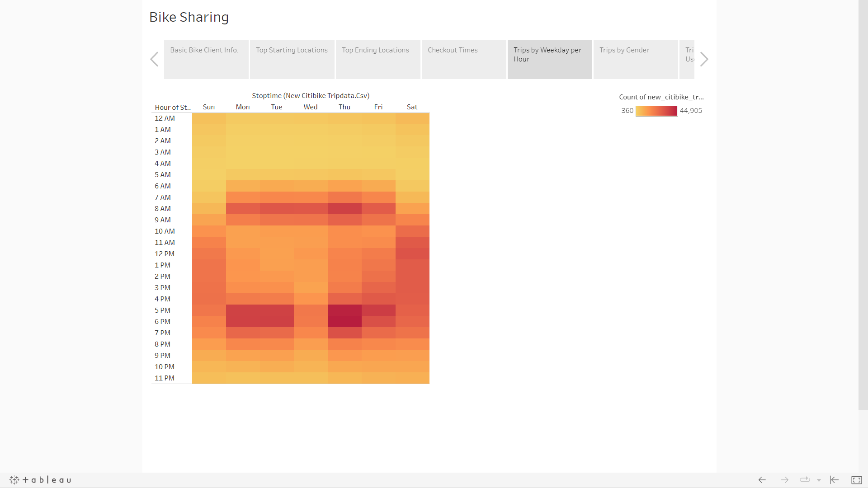868x488 pixels.
Task: Expand the truncated legend title 'Count of new_citibike_tr...'
Action: click(x=661, y=97)
